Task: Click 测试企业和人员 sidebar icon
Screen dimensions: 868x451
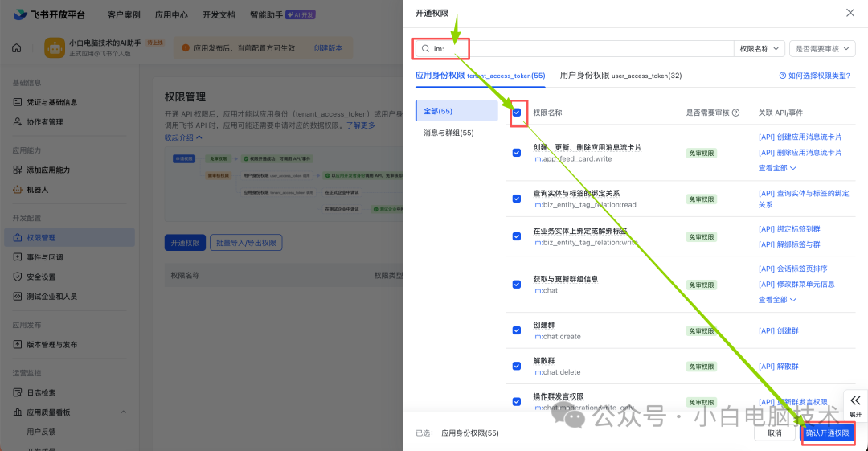Action: (x=18, y=297)
